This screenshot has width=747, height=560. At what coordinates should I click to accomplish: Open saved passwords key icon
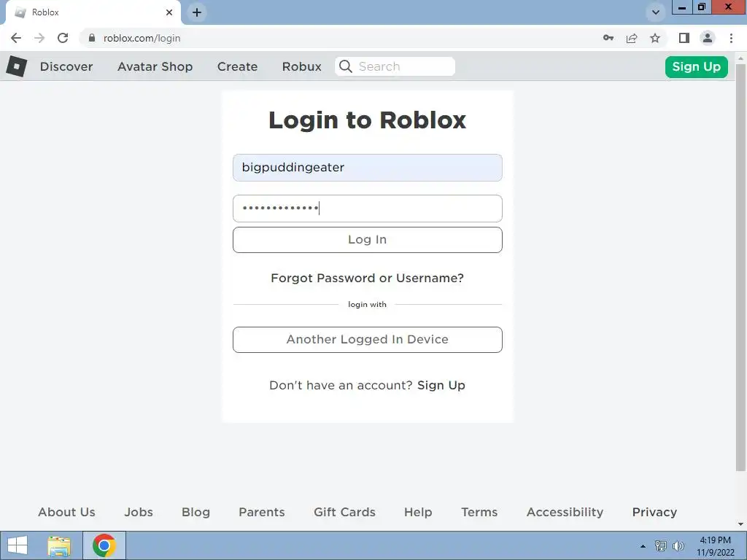tap(608, 38)
